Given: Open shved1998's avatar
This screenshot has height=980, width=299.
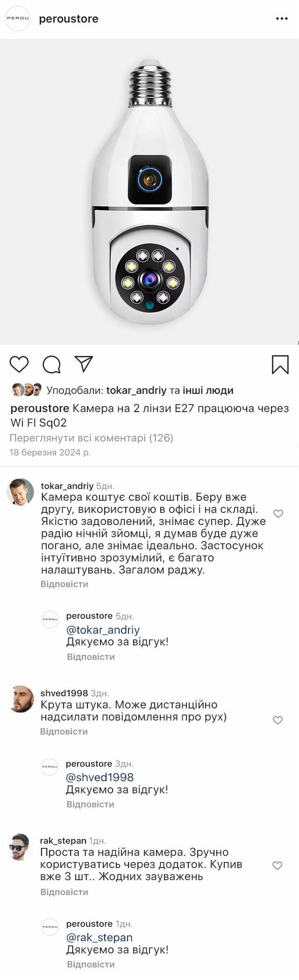Looking at the screenshot, I should tap(21, 699).
